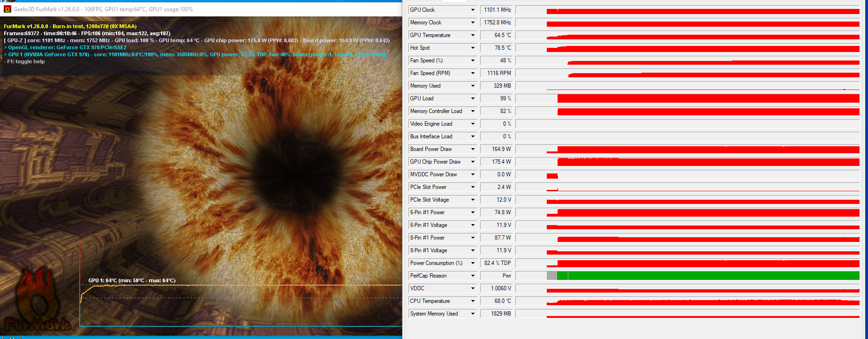Click the 1.0060 V VDDC reading
The width and height of the screenshot is (868, 339).
click(x=497, y=288)
